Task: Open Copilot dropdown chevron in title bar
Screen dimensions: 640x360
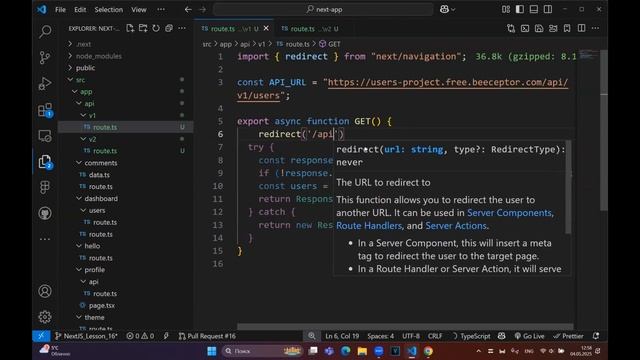Action: pos(453,9)
